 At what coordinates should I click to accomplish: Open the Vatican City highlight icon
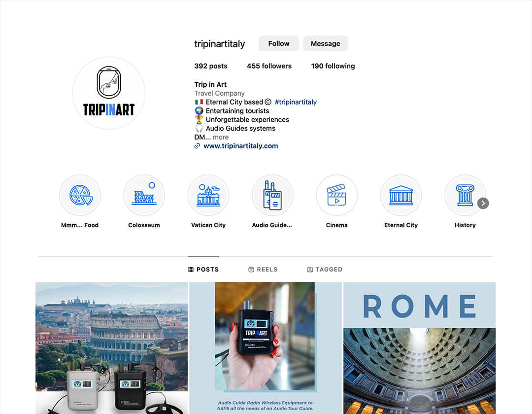click(x=208, y=195)
